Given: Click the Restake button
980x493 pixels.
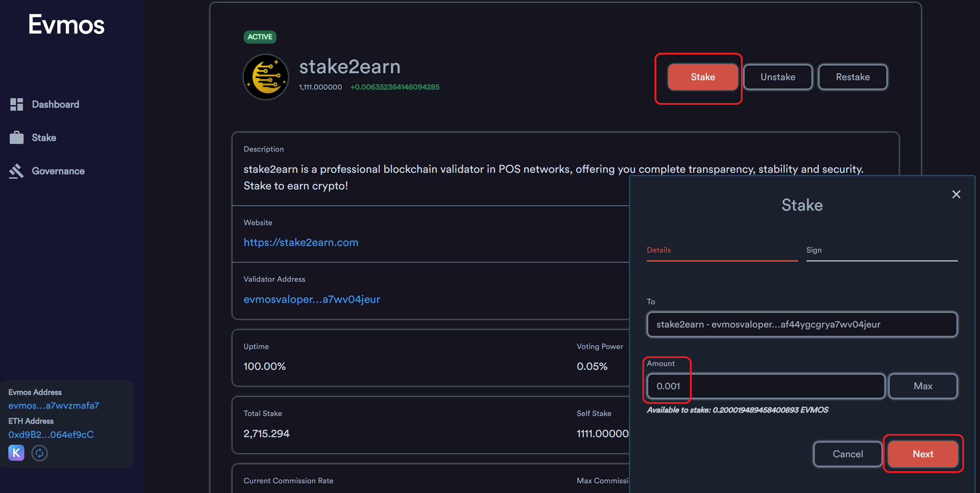Looking at the screenshot, I should (853, 77).
